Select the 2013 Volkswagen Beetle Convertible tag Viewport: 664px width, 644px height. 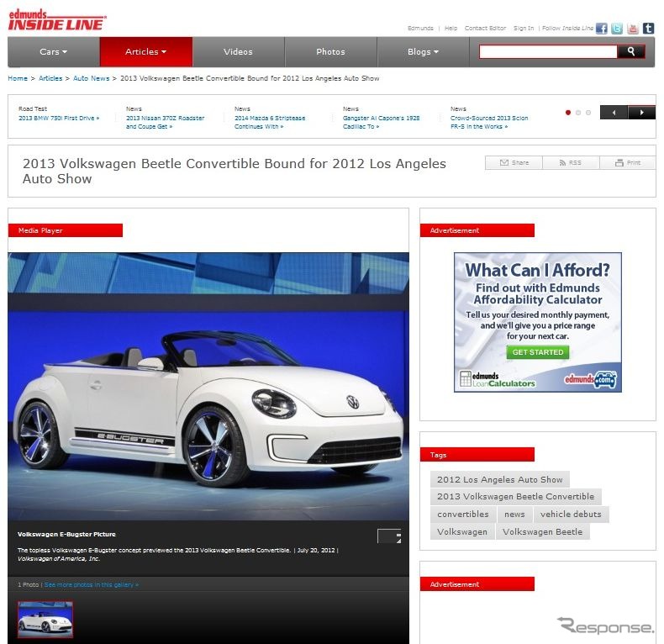[516, 497]
